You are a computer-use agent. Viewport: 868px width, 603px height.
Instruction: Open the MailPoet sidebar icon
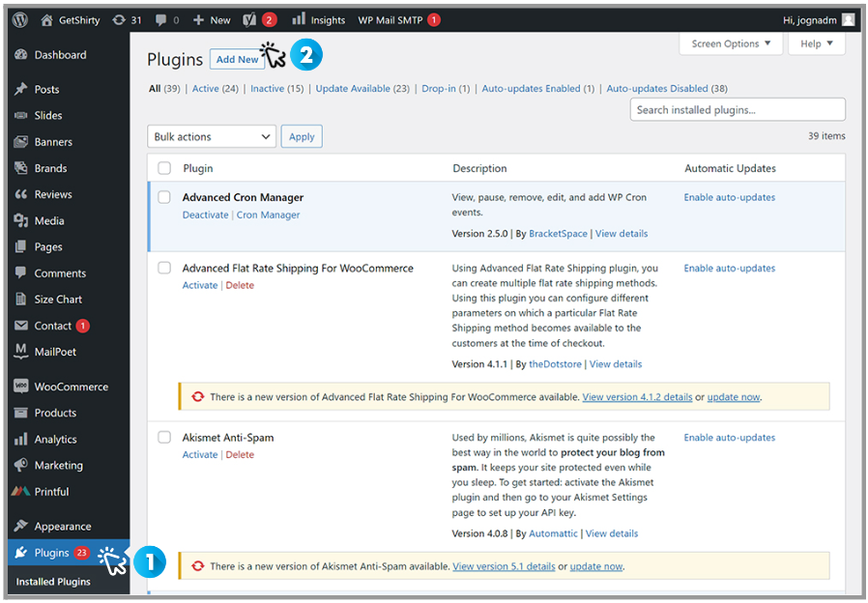click(21, 352)
